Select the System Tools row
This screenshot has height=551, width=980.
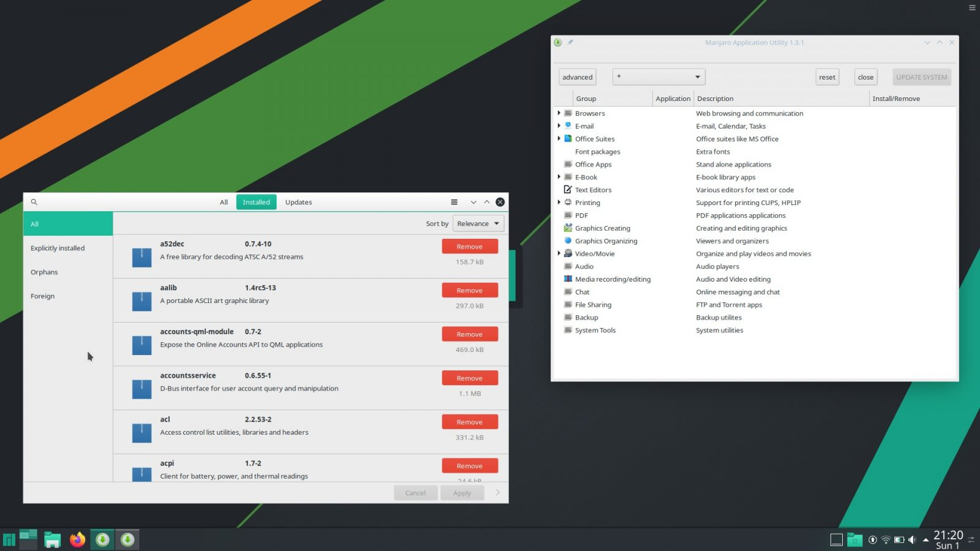[x=755, y=330]
